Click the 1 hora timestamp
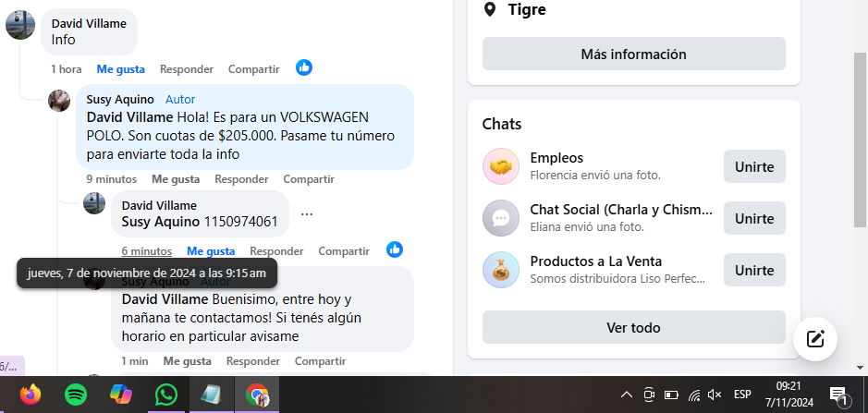Image resolution: width=868 pixels, height=413 pixels. [67, 69]
